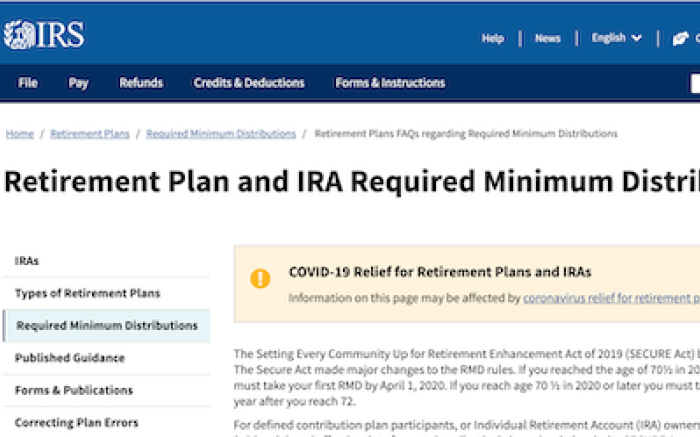Click paragraph line starting 'The Setting Every Community Up'

pos(467,354)
